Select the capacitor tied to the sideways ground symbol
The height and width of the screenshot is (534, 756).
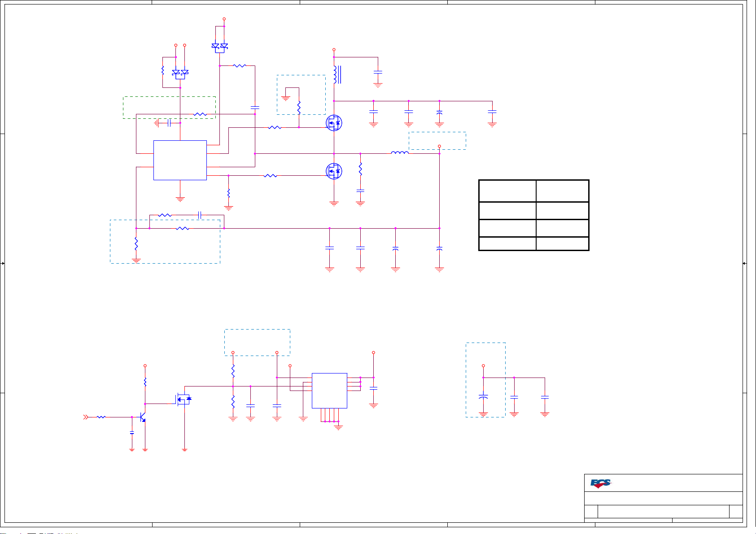coord(169,123)
